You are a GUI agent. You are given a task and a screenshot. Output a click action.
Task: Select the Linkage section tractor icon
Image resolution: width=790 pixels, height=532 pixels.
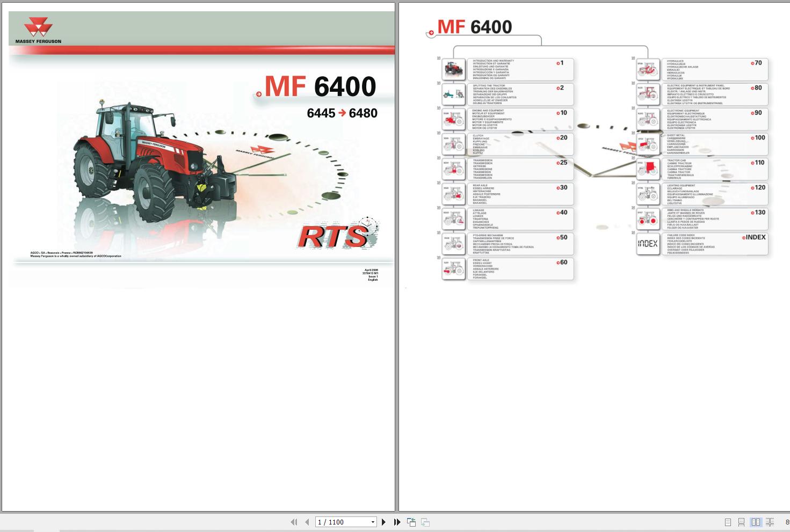[454, 219]
